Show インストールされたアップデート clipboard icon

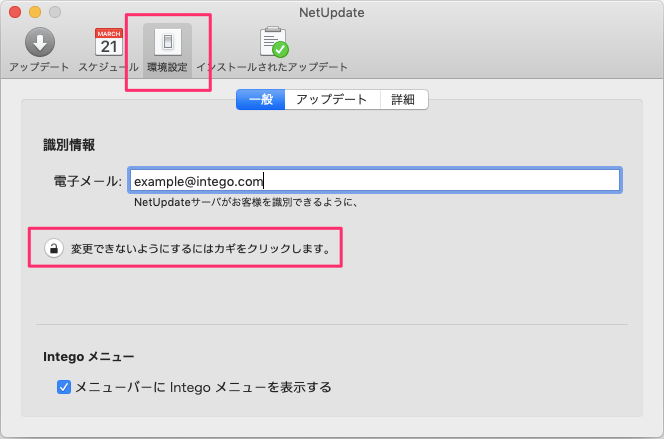274,42
